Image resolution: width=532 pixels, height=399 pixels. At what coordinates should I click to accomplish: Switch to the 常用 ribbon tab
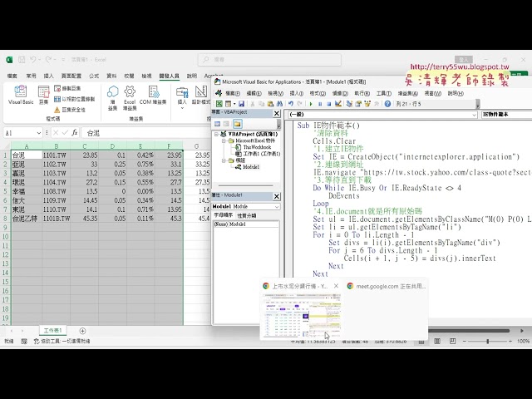(x=32, y=76)
